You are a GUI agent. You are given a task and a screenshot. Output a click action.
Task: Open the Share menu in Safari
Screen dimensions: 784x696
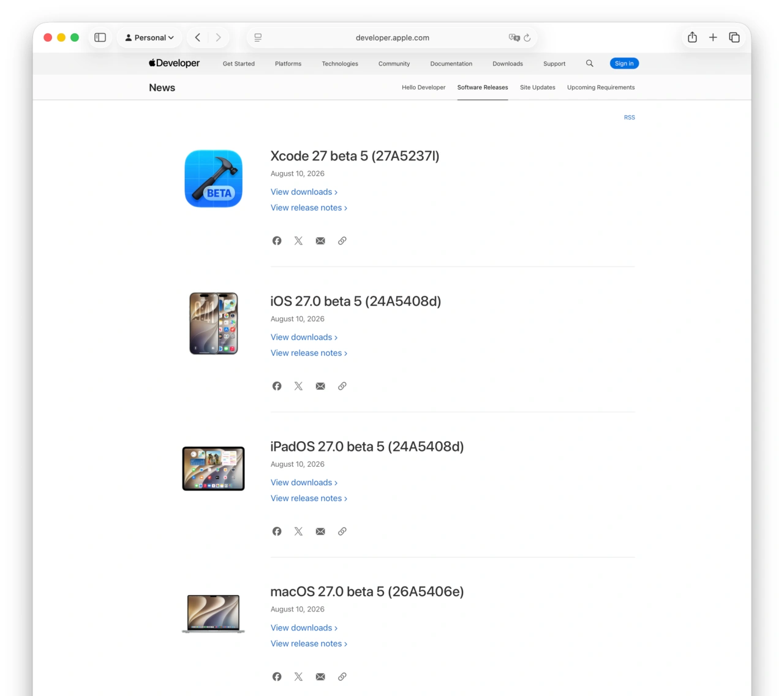692,37
